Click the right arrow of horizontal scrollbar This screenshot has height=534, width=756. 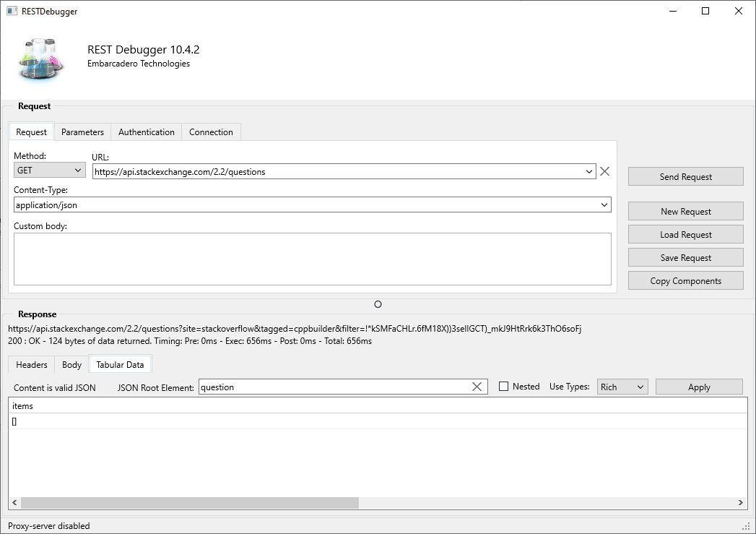(741, 503)
